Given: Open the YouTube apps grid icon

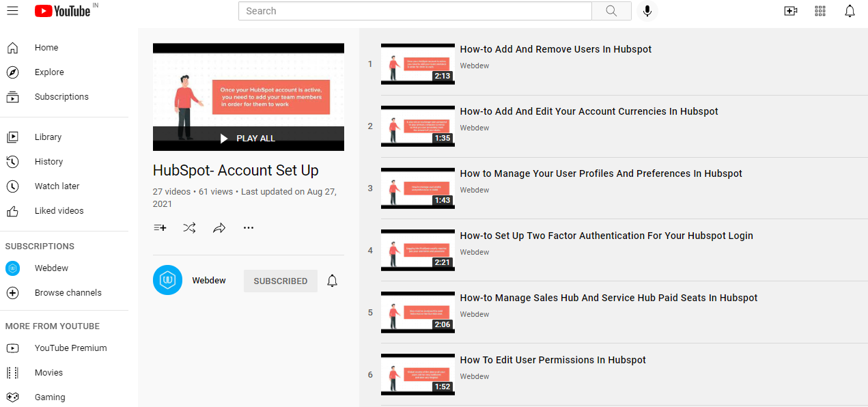Looking at the screenshot, I should [820, 11].
